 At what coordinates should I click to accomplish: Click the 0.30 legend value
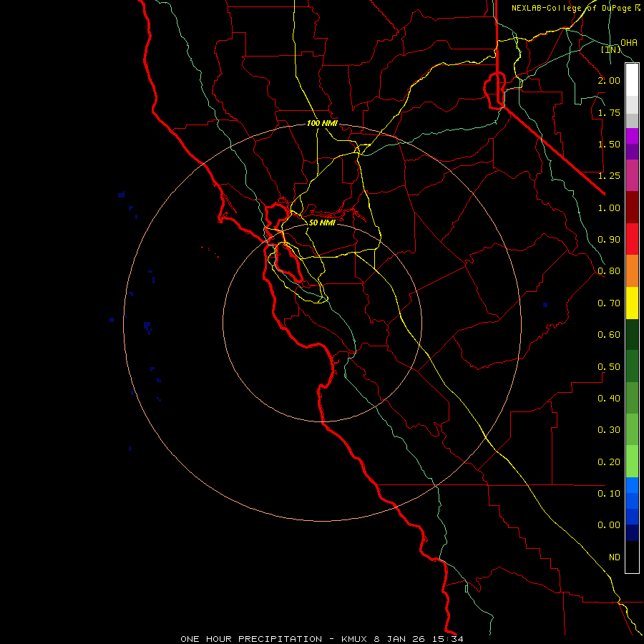[609, 430]
